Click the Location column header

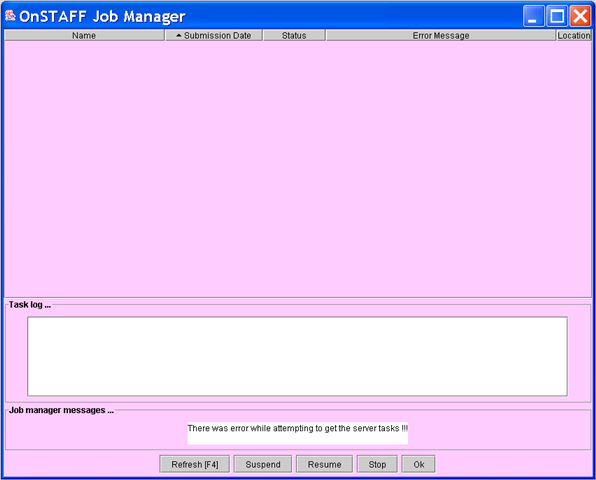574,35
